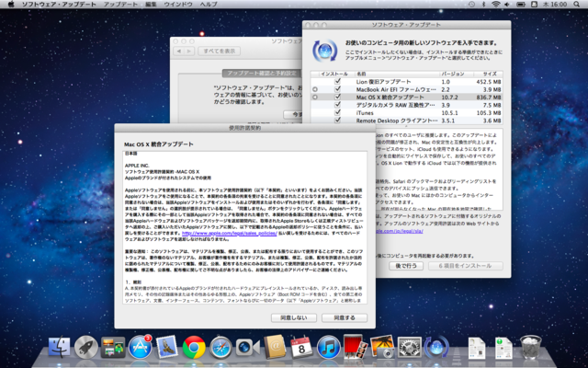Viewport: 588px width, 368px height.
Task: Open Address Book from the Dock
Action: [x=275, y=347]
